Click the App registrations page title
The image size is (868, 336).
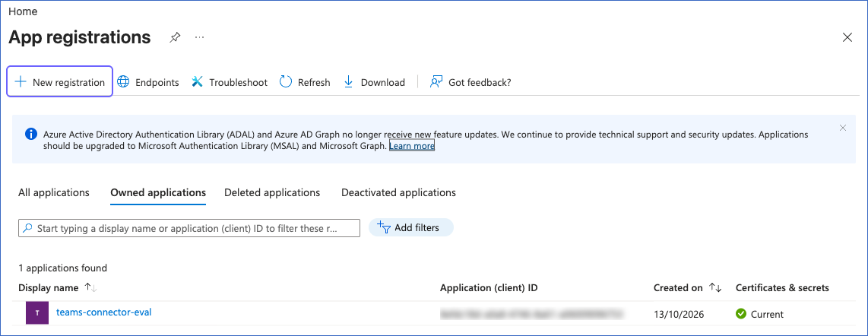[80, 38]
